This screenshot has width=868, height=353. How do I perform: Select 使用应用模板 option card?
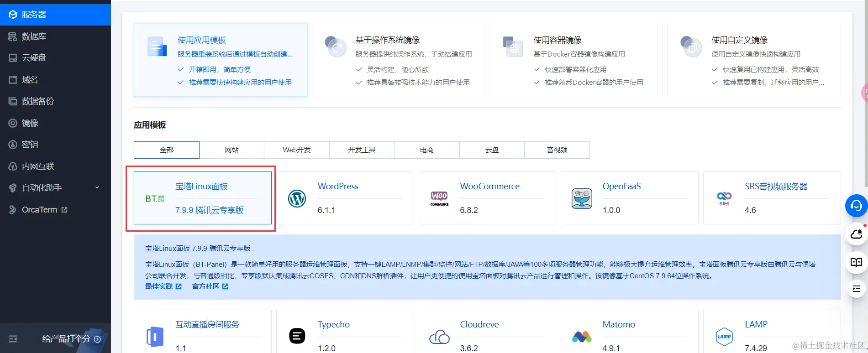point(220,60)
